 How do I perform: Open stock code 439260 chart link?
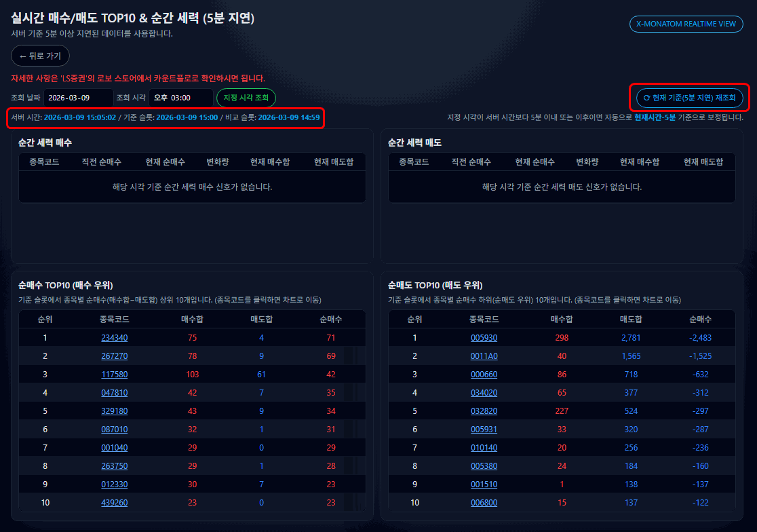[x=114, y=503]
